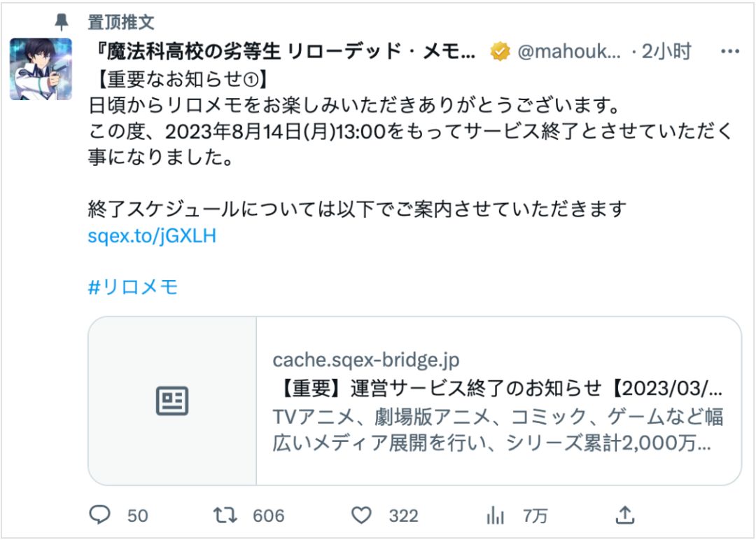Image resolution: width=756 pixels, height=540 pixels.
Task: Click the pinned tweet pin icon
Action: tap(62, 21)
